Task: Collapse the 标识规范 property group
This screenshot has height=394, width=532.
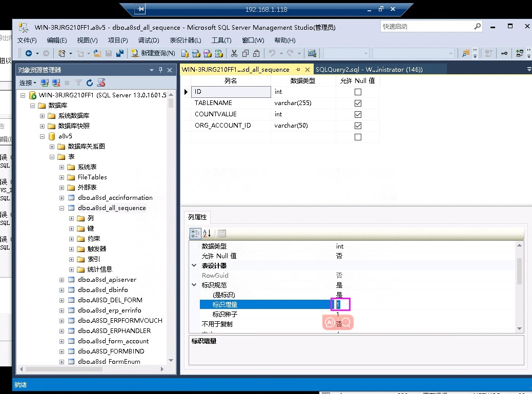Action: (194, 285)
